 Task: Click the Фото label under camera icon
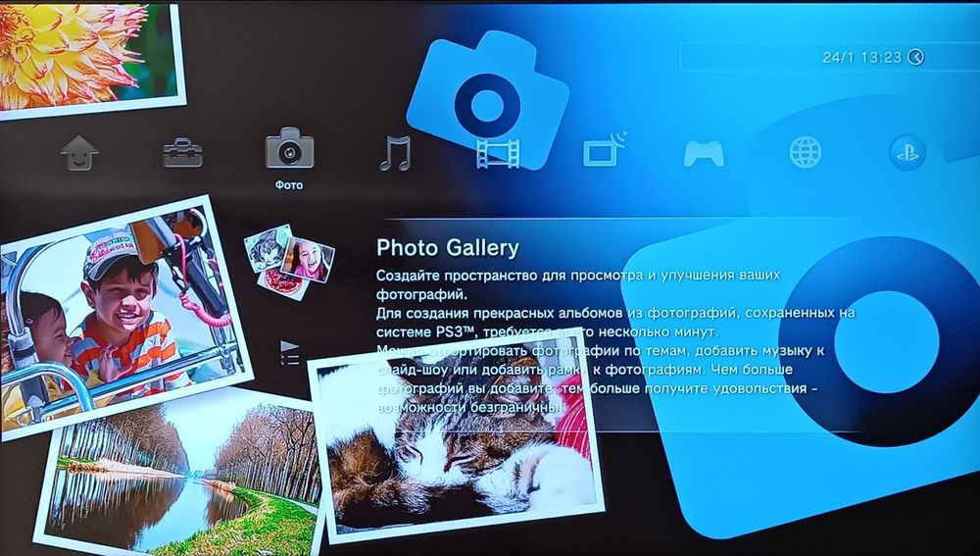(289, 185)
